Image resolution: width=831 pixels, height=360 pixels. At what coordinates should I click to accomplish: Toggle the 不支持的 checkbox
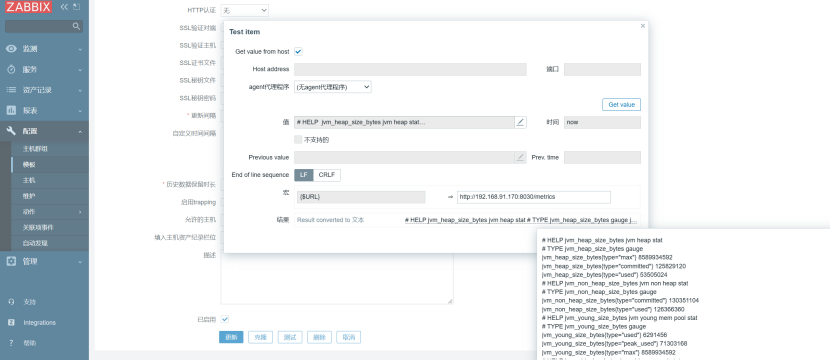point(298,140)
